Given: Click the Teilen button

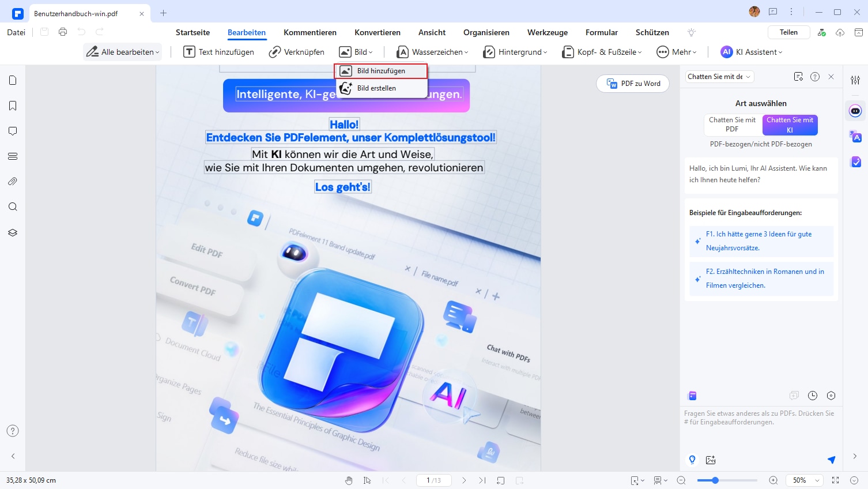Looking at the screenshot, I should click(x=788, y=32).
